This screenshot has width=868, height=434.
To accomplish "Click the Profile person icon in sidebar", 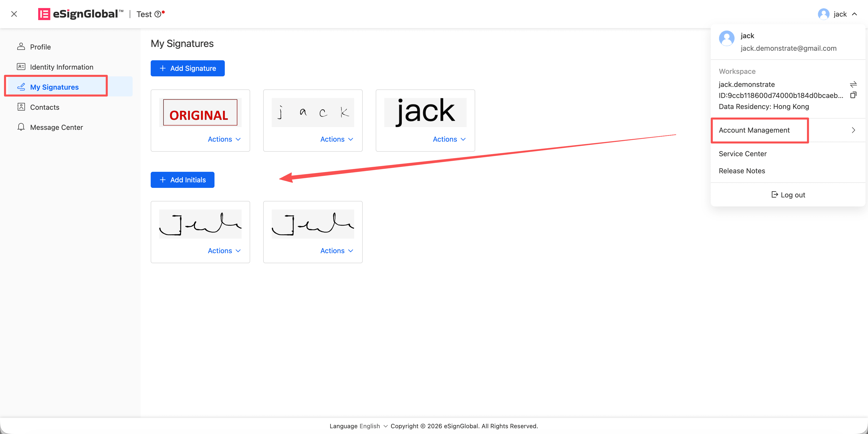I will pos(21,46).
